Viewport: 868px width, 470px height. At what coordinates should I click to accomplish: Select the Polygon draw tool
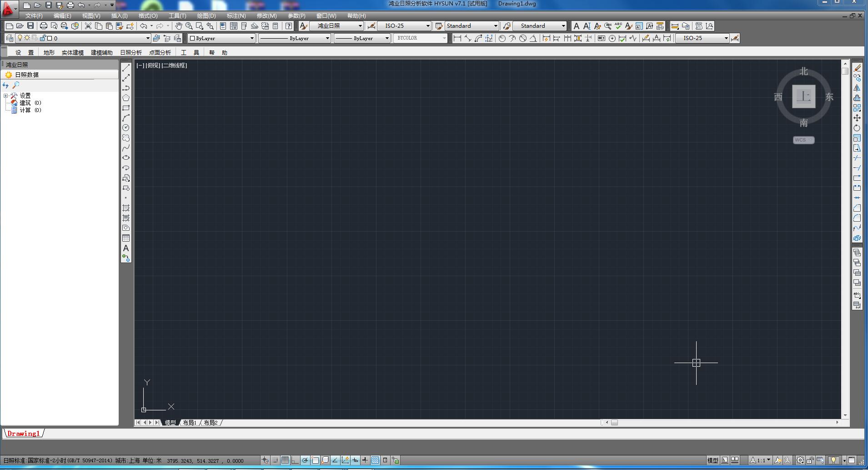tap(126, 98)
